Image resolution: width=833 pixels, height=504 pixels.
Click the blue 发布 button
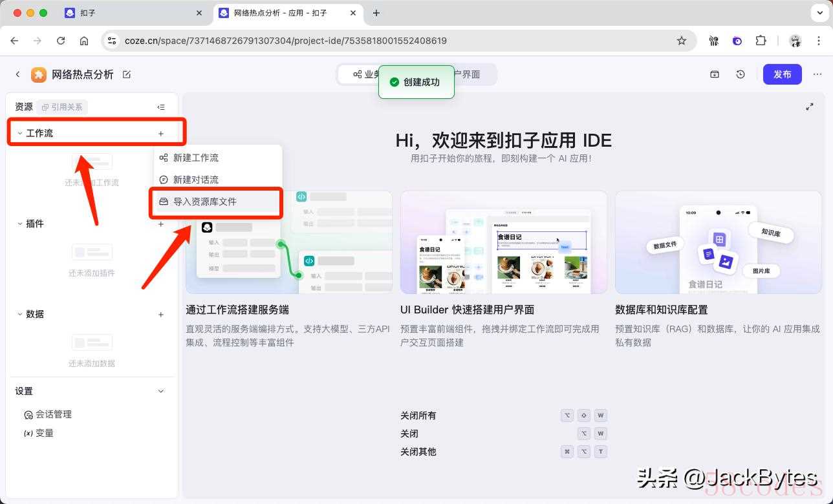(x=782, y=74)
